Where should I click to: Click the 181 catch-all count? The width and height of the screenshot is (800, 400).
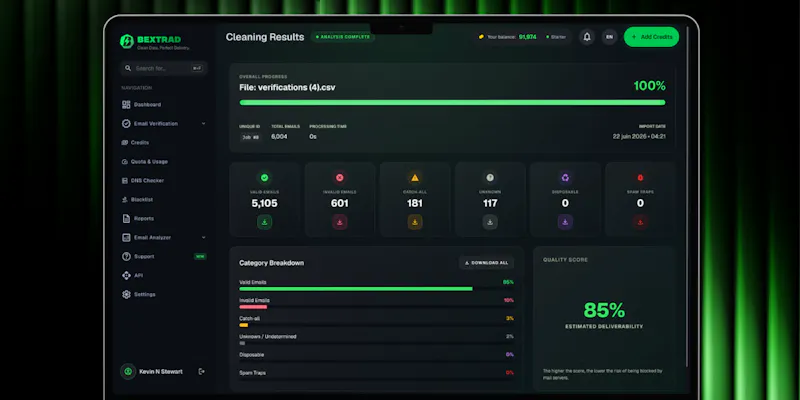(x=415, y=204)
